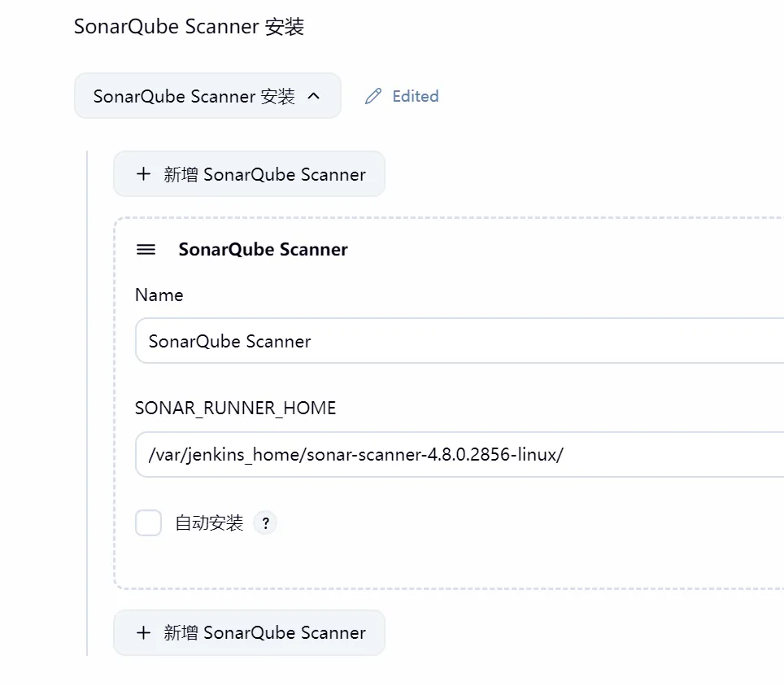Click the drag handle icon of SonarQube Scanner entry
The height and width of the screenshot is (686, 784).
tap(146, 250)
